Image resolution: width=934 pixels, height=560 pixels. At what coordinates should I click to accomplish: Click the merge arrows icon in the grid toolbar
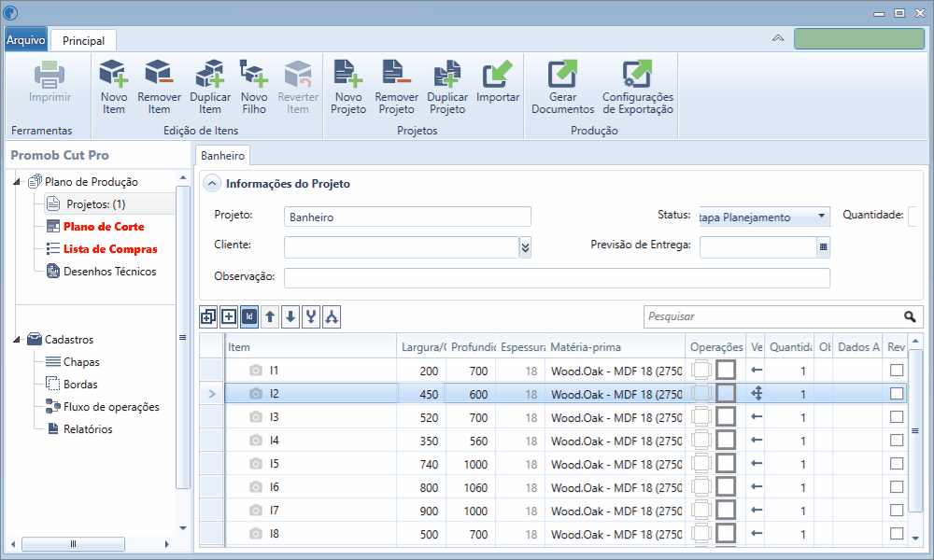pyautogui.click(x=311, y=316)
